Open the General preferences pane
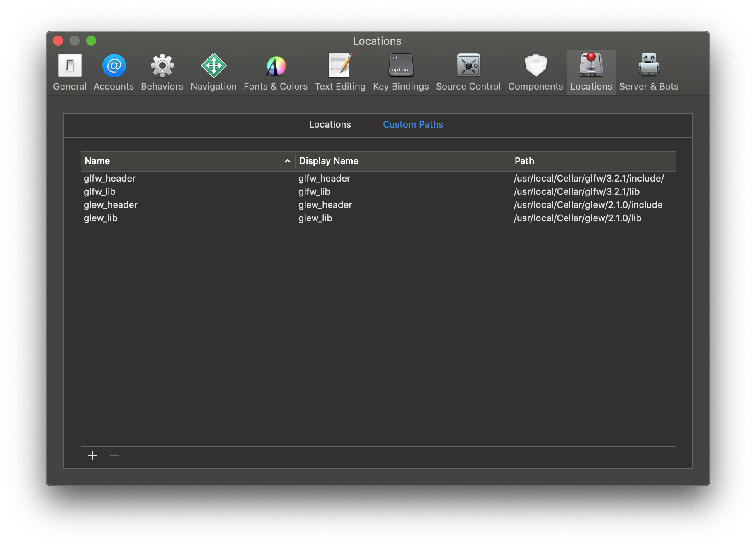 click(x=70, y=72)
